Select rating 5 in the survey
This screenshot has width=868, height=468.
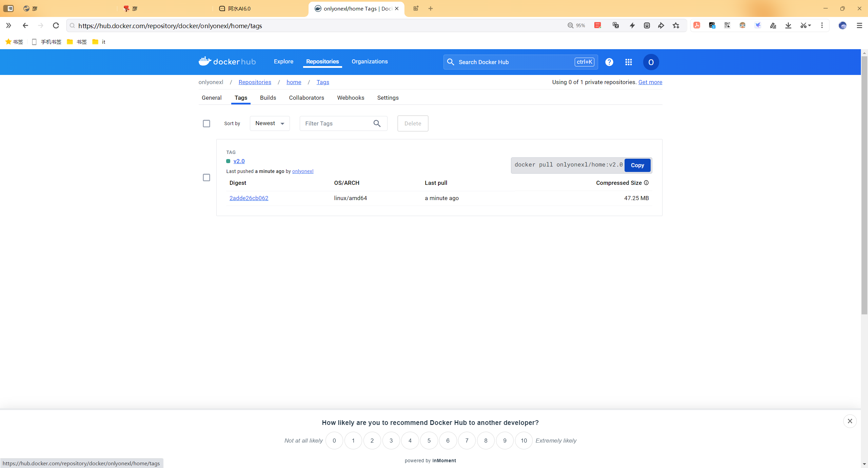[x=429, y=441]
